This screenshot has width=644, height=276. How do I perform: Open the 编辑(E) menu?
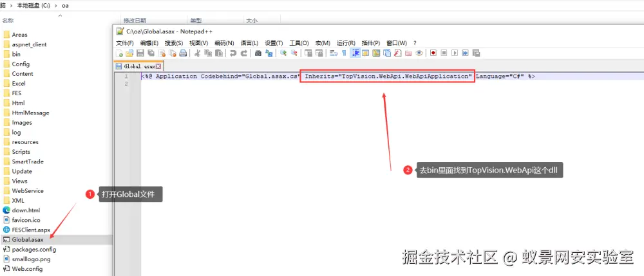[x=149, y=43]
